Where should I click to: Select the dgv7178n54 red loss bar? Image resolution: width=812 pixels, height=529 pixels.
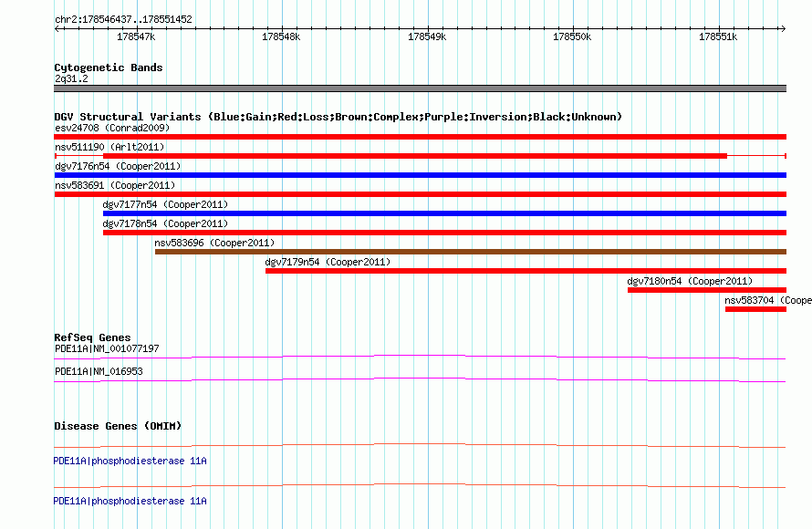(444, 233)
